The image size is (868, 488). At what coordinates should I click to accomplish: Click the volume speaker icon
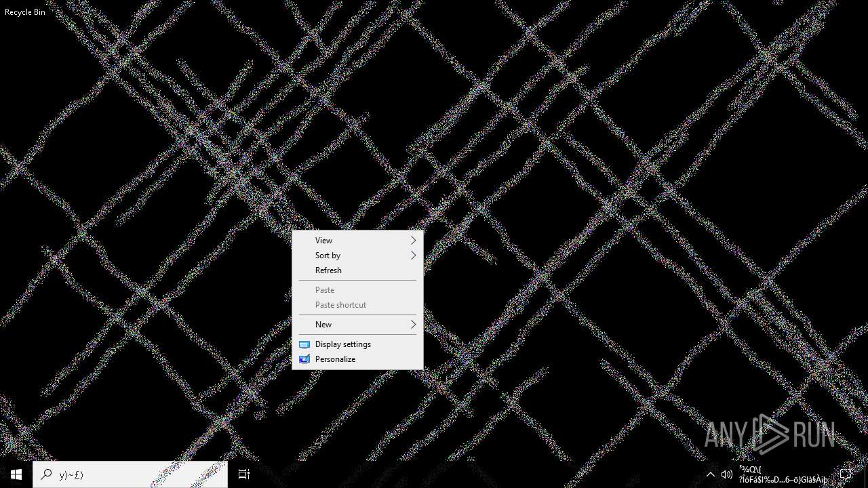(726, 474)
